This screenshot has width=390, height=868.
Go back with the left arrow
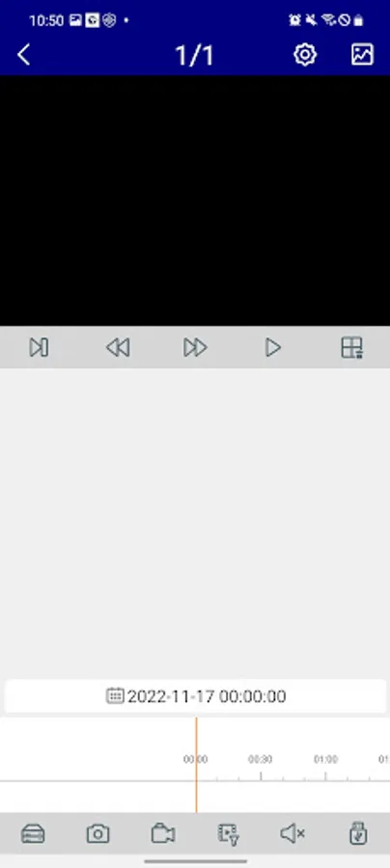click(23, 55)
